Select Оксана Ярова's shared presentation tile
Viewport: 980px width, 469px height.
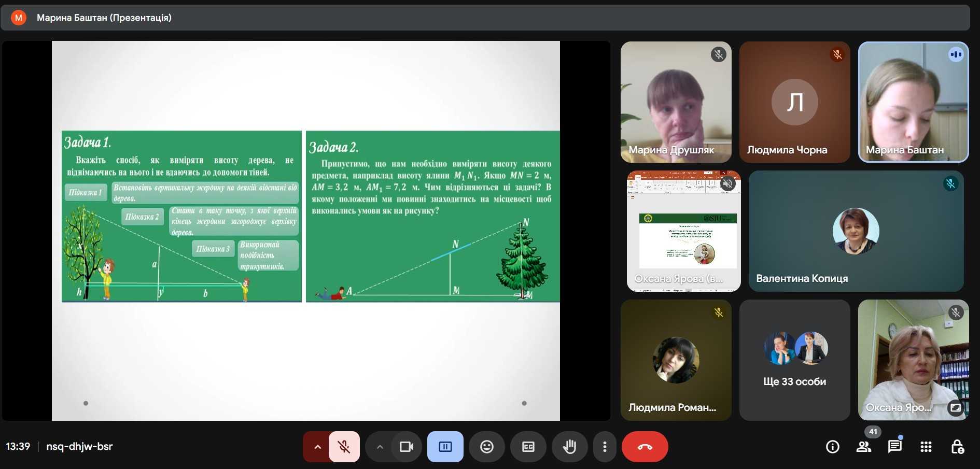(683, 231)
